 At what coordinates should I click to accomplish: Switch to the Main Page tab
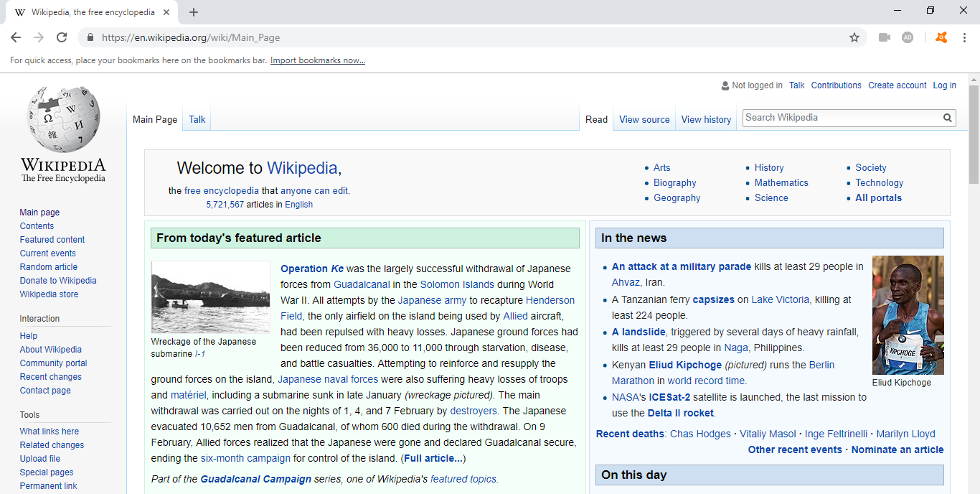point(155,120)
